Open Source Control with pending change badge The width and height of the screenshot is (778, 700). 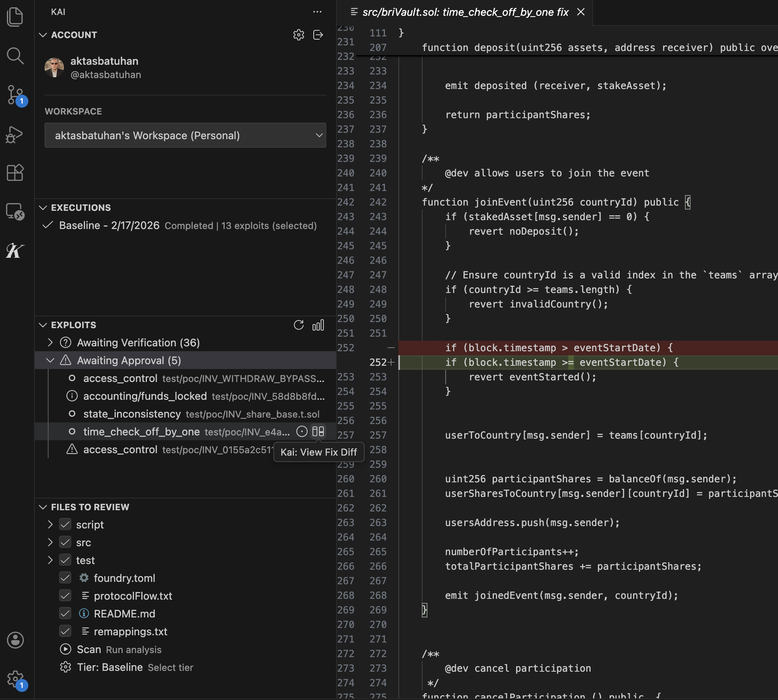click(x=15, y=95)
